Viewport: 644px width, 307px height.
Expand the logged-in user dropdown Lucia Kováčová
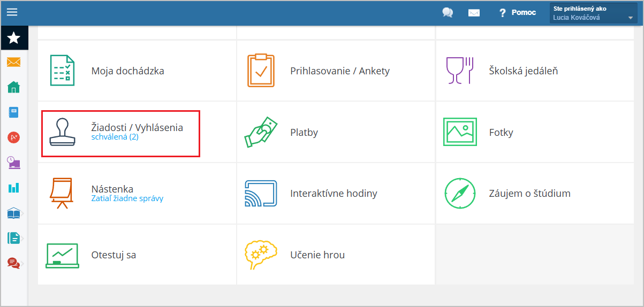594,13
